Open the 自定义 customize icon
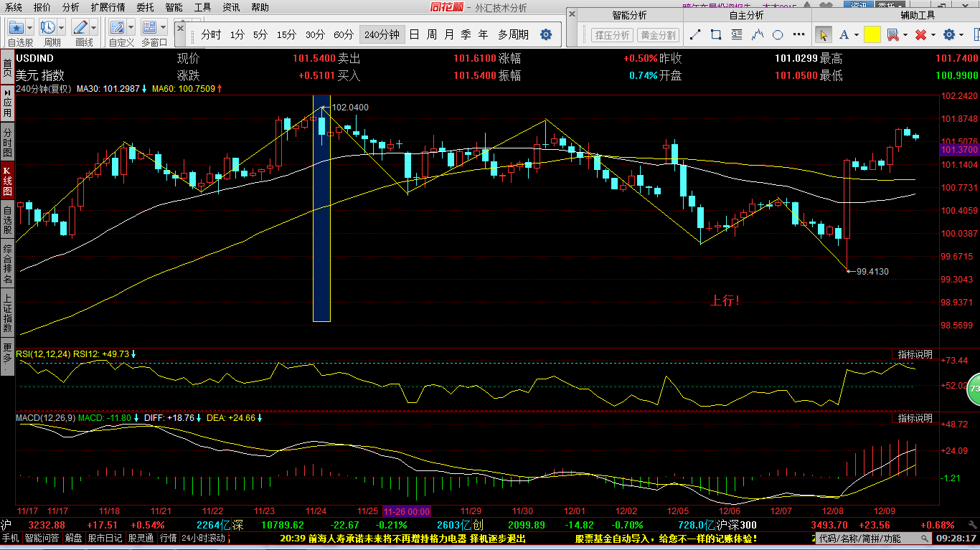This screenshot has width=980, height=550. tap(118, 28)
